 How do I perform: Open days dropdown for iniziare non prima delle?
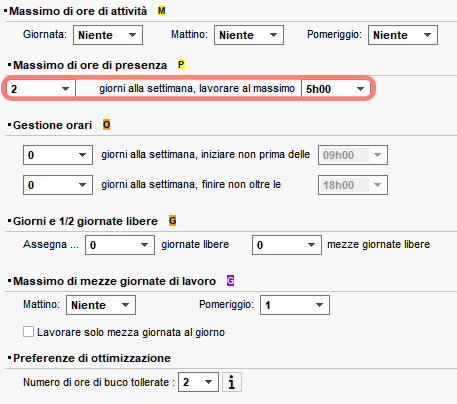pyautogui.click(x=58, y=155)
